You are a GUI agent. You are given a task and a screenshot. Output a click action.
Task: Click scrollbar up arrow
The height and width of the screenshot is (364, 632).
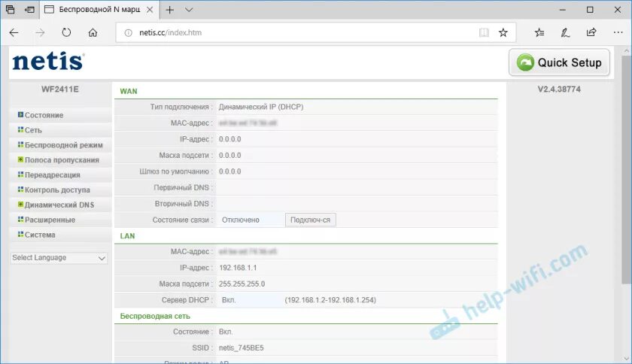(x=626, y=51)
